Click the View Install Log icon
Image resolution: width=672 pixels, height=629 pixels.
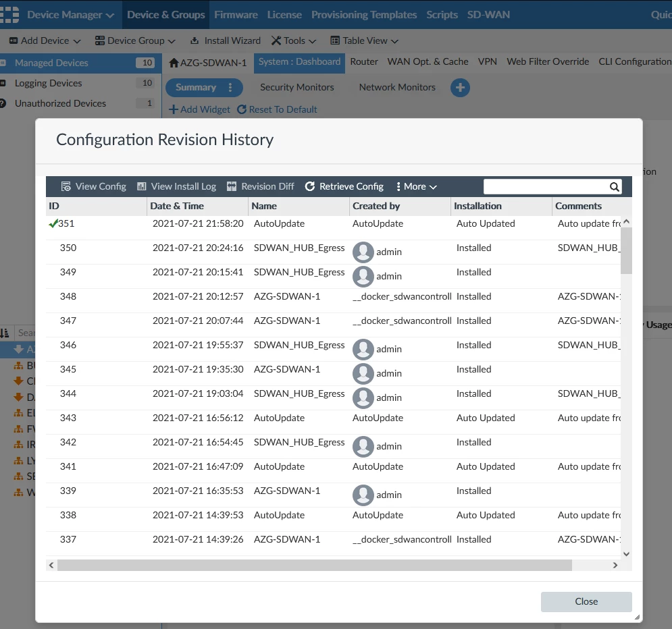(141, 187)
